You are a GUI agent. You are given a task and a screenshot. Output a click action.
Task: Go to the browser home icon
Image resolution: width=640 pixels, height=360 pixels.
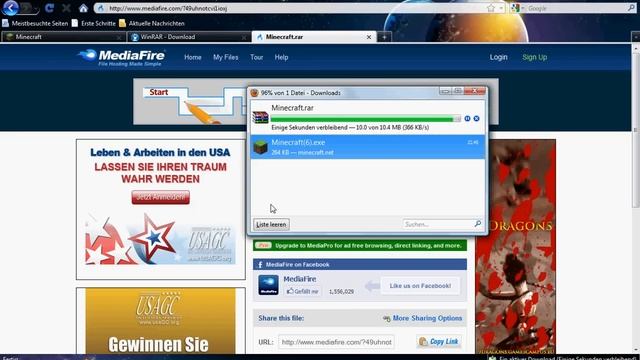(x=83, y=8)
